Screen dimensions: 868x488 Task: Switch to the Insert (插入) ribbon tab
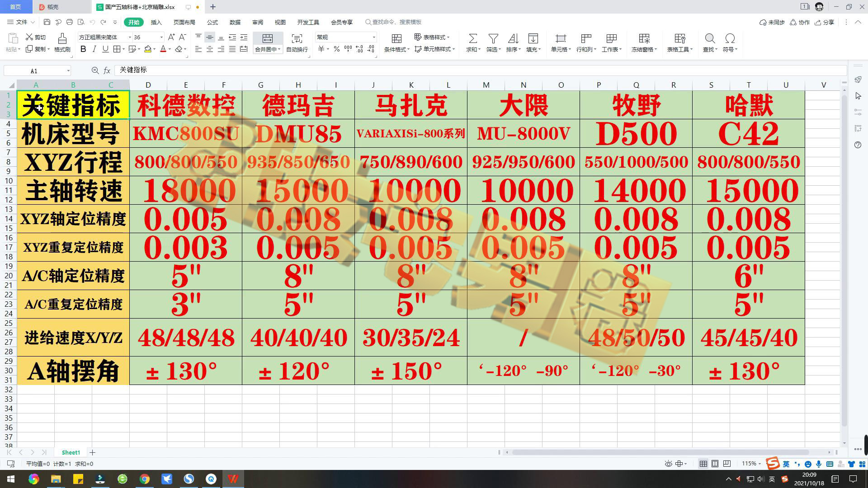pyautogui.click(x=156, y=22)
